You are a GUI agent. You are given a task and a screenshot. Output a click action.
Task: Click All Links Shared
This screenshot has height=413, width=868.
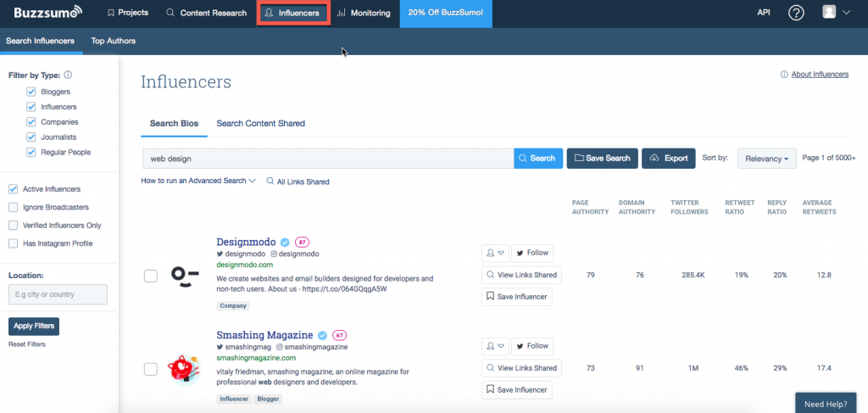click(x=298, y=181)
